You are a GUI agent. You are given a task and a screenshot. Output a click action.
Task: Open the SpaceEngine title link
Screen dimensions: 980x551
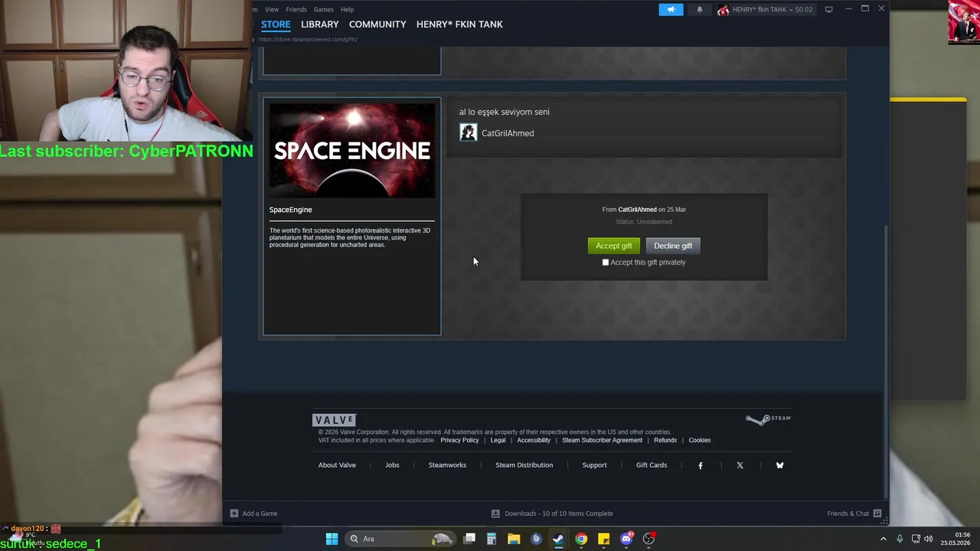click(290, 210)
